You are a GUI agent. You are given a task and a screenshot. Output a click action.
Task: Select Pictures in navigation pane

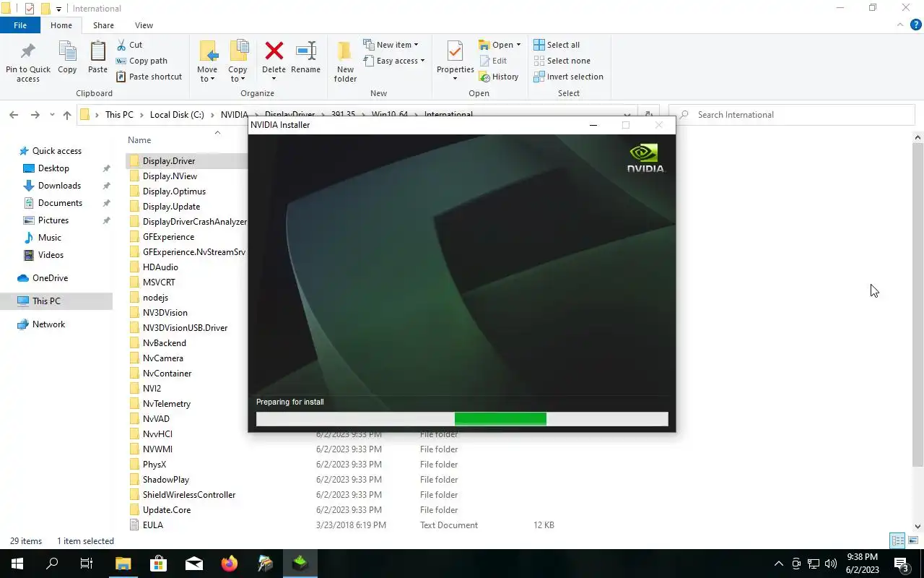coord(53,220)
